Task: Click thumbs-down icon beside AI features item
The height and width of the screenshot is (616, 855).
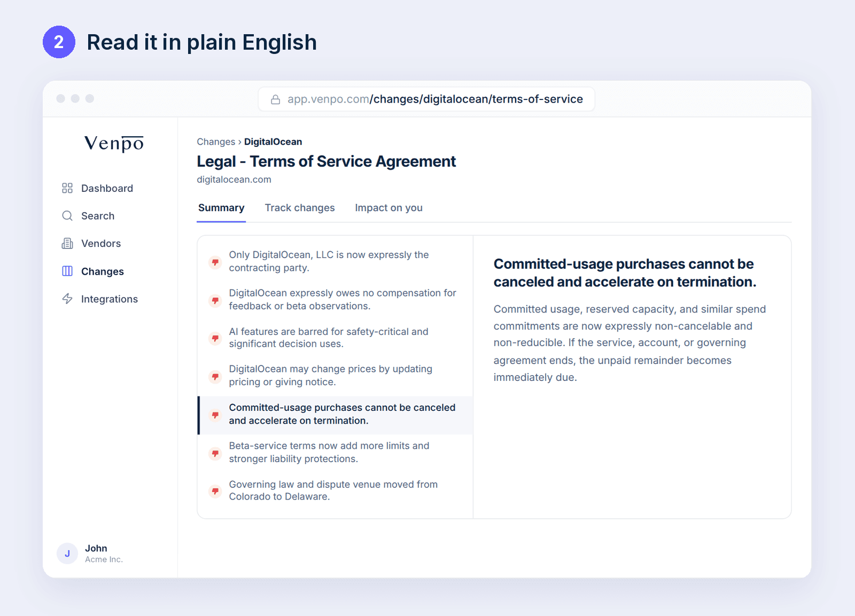Action: click(x=215, y=338)
